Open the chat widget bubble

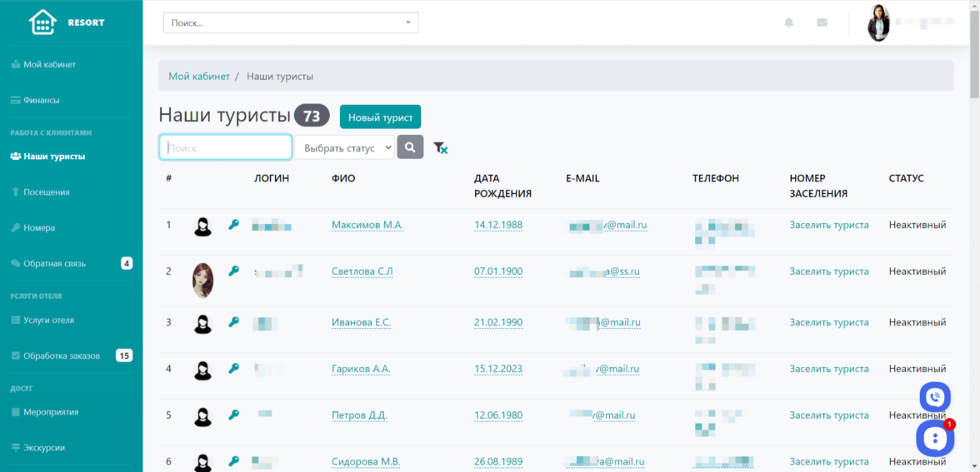(x=935, y=438)
